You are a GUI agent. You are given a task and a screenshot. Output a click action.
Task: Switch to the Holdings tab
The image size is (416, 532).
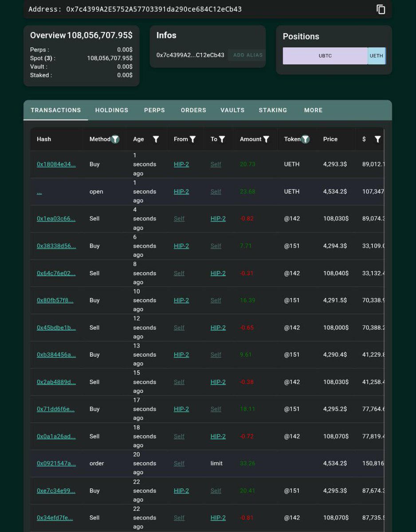coord(112,110)
